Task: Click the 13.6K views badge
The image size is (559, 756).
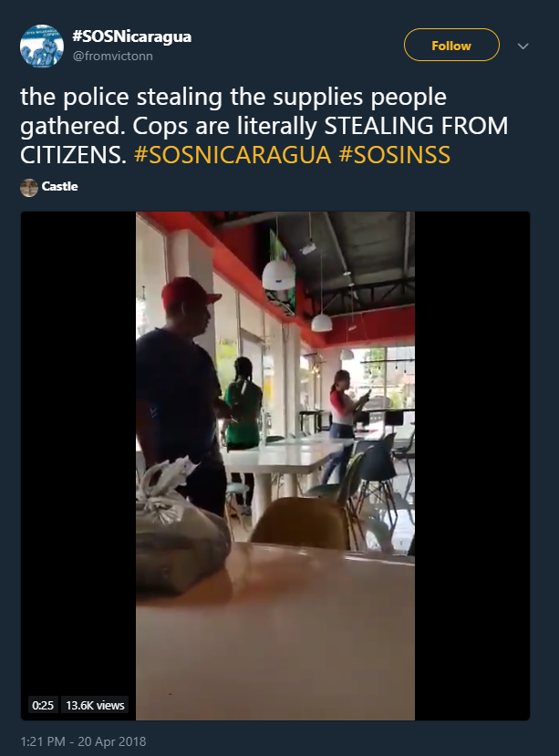Action: click(x=95, y=705)
